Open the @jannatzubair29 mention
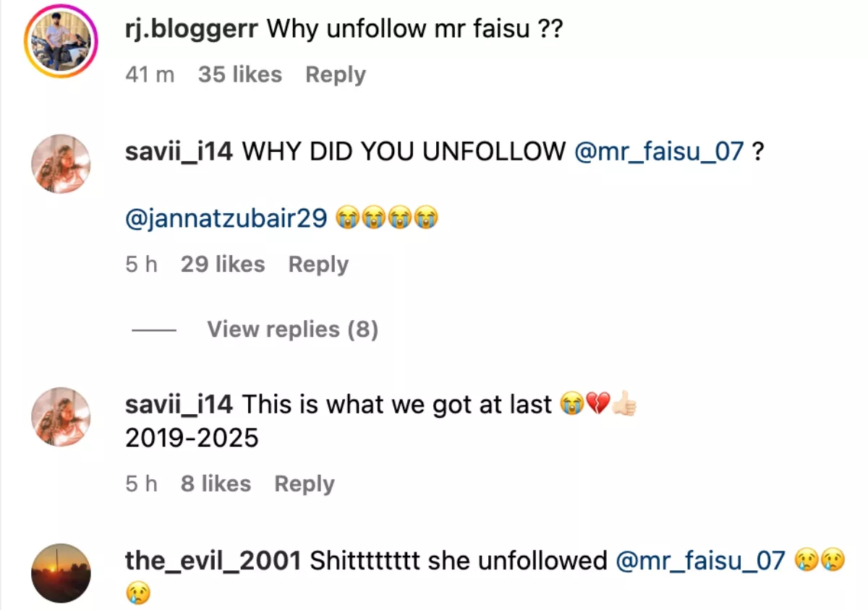The width and height of the screenshot is (868, 610). 226,218
